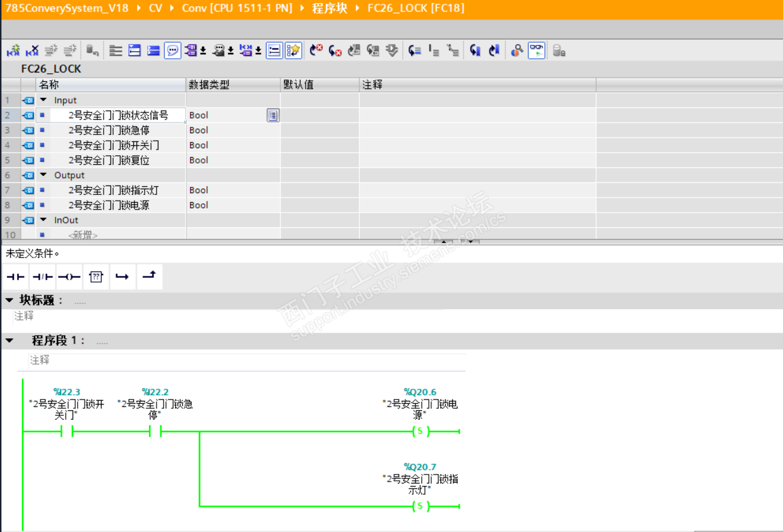Click breadcrumb 785ConverySystem_V18

[x=67, y=8]
